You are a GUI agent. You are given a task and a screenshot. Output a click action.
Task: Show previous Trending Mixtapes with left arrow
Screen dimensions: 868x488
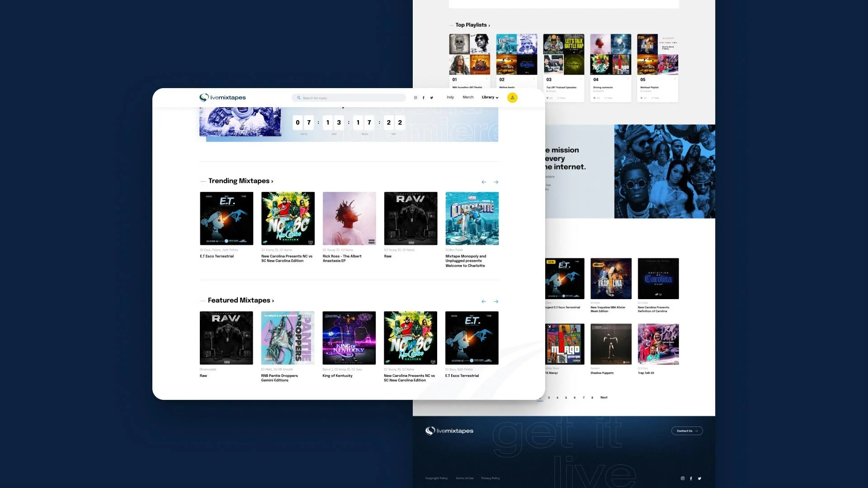[484, 182]
